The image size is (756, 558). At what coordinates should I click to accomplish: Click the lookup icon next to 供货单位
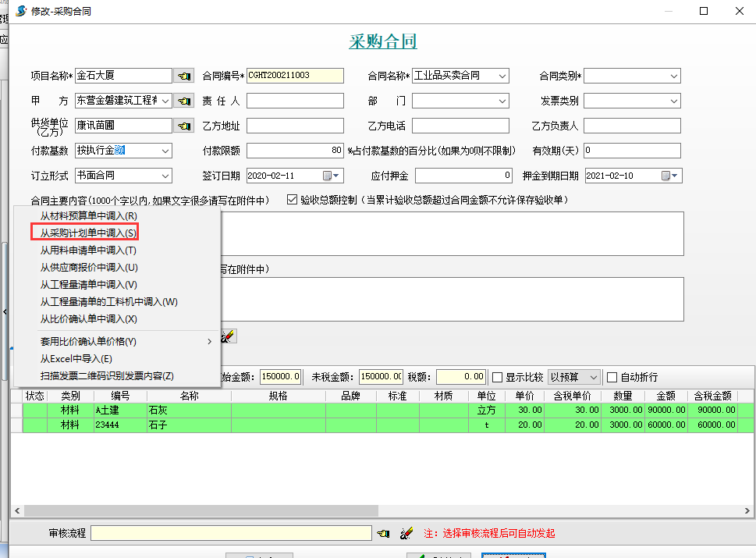pos(183,126)
